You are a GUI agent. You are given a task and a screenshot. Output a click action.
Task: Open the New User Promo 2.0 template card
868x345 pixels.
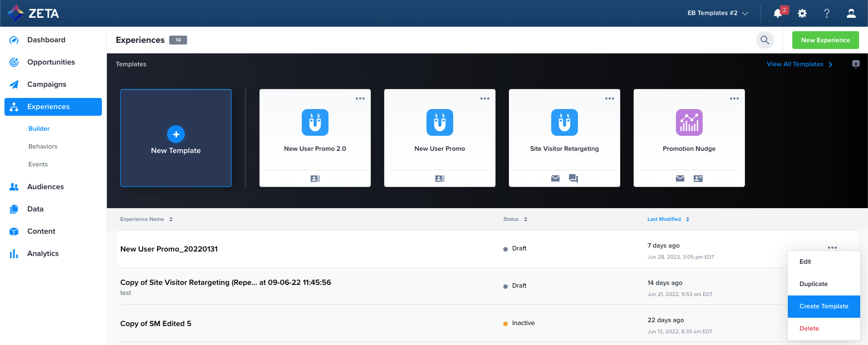(x=315, y=138)
